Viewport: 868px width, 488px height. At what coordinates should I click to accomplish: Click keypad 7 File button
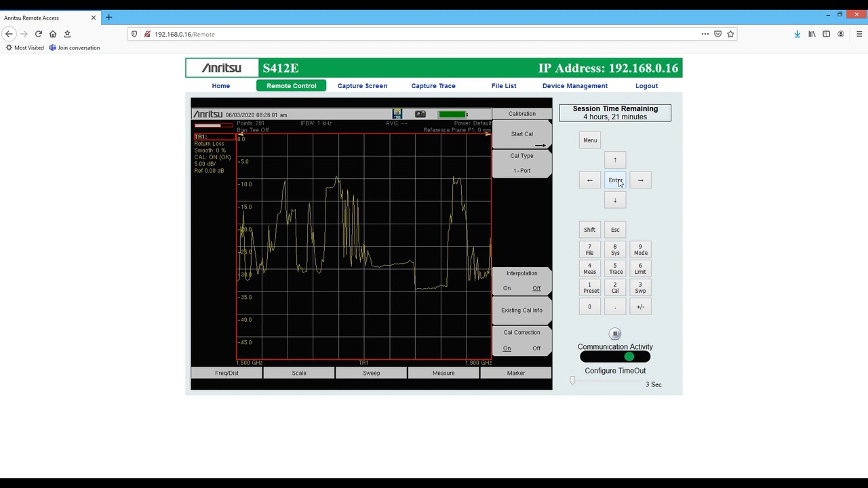tap(590, 249)
